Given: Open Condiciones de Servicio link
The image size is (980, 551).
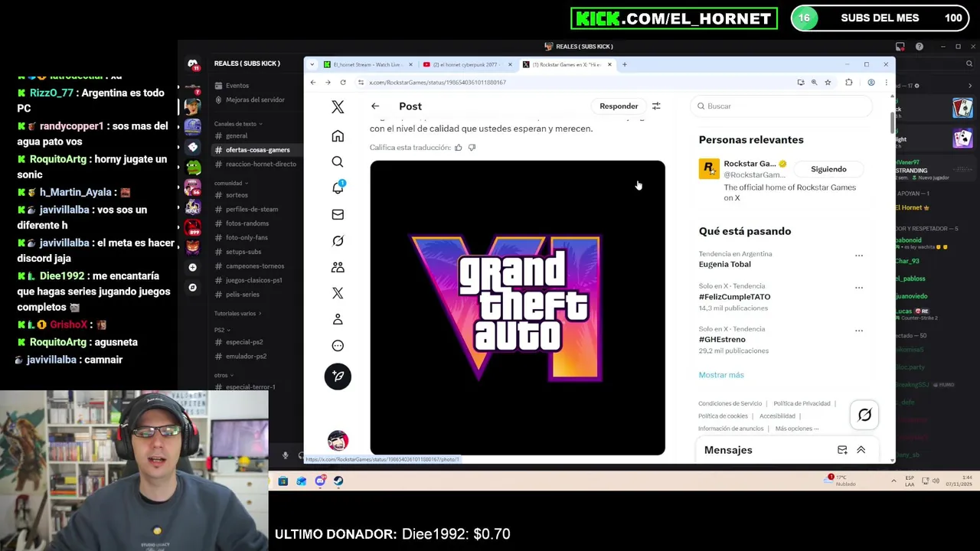Looking at the screenshot, I should (x=730, y=403).
